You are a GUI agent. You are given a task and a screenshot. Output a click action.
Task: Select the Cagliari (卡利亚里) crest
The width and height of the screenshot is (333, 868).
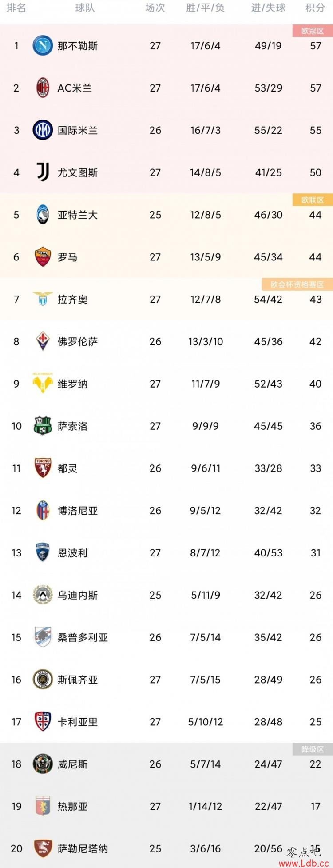[x=43, y=722]
